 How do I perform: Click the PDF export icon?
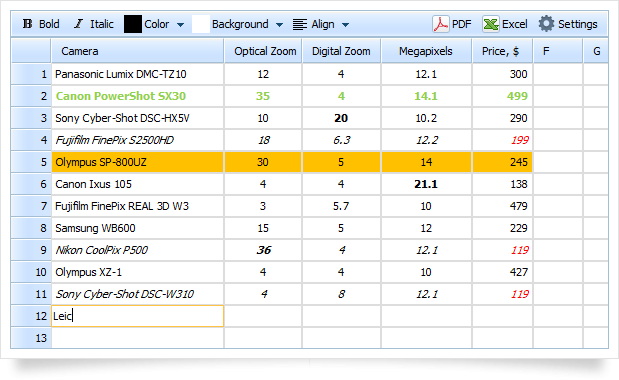tap(441, 24)
